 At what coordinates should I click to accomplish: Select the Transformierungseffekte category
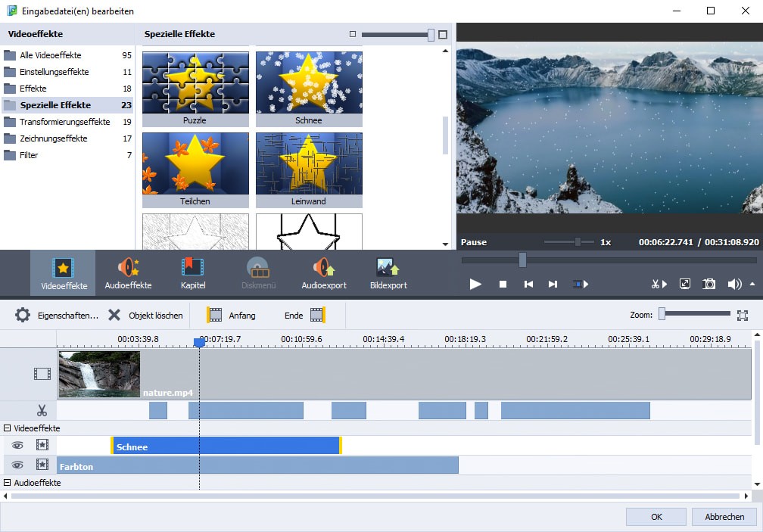pyautogui.click(x=64, y=122)
